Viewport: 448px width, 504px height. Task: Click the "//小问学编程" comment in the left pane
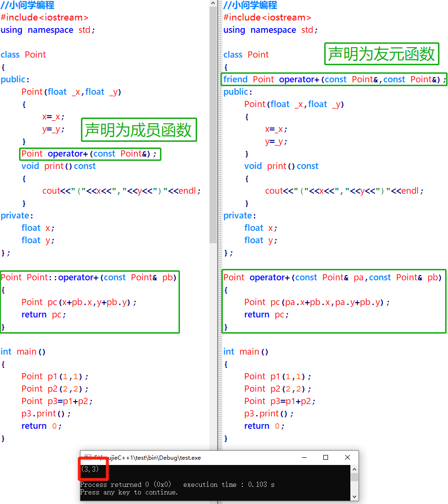28,5
